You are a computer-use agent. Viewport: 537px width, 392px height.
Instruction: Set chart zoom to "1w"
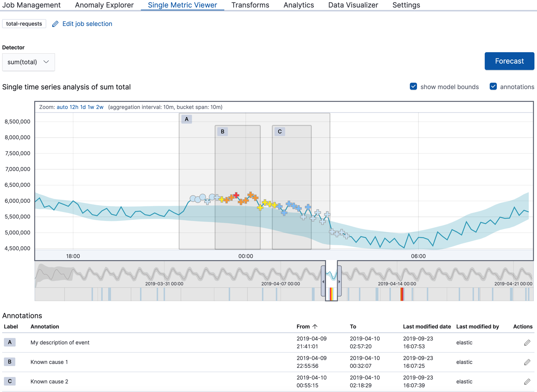click(x=92, y=107)
